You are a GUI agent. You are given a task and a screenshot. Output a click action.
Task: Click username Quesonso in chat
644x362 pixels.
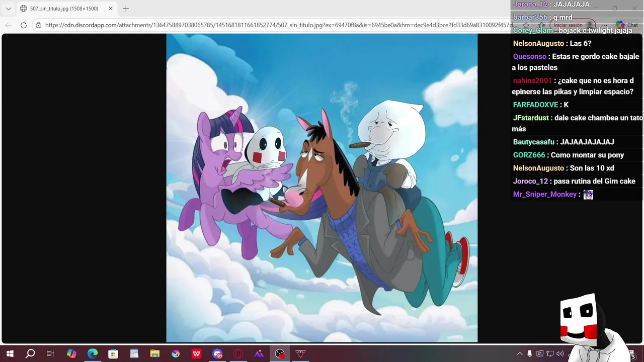pyautogui.click(x=529, y=56)
